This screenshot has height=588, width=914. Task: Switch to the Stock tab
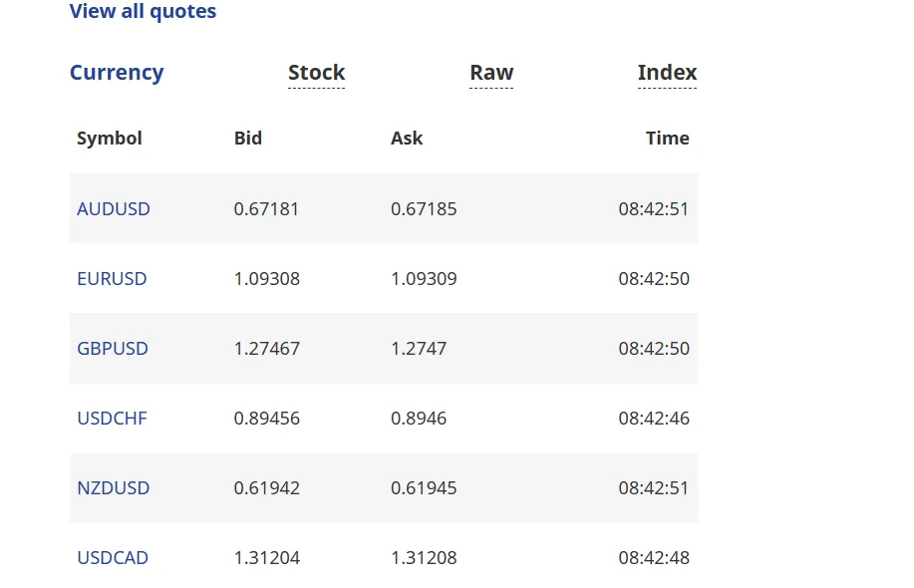317,73
